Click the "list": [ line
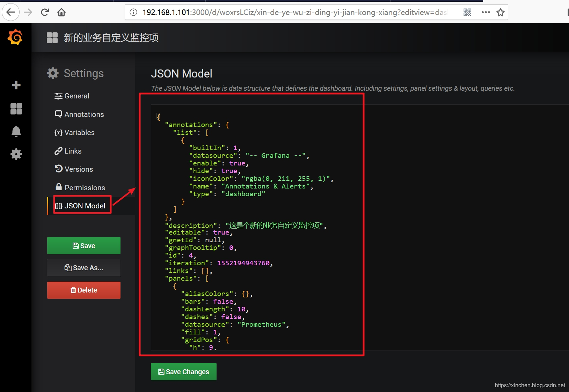569x392 pixels. [191, 132]
